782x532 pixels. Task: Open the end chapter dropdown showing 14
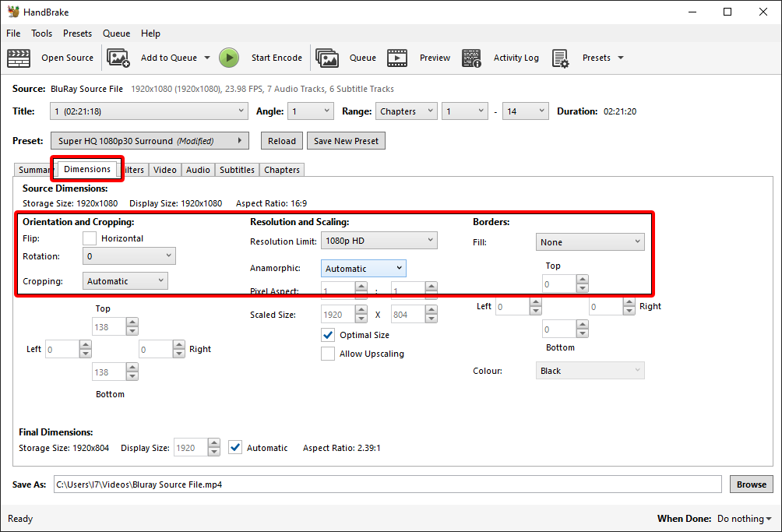coord(525,111)
